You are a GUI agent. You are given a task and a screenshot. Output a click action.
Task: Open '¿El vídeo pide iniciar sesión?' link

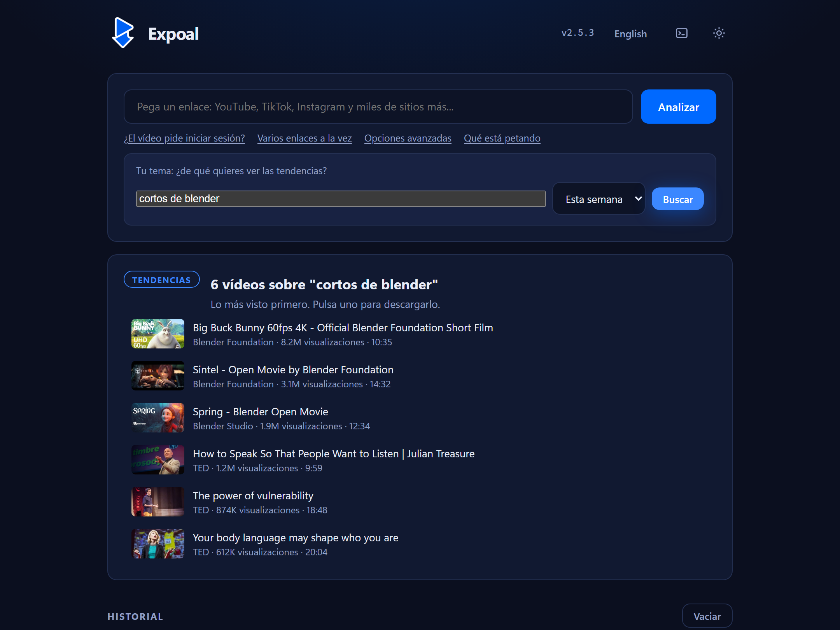(184, 138)
